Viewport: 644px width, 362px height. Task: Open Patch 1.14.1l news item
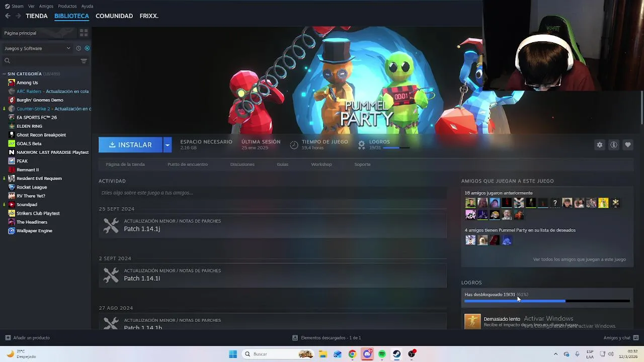273,275
